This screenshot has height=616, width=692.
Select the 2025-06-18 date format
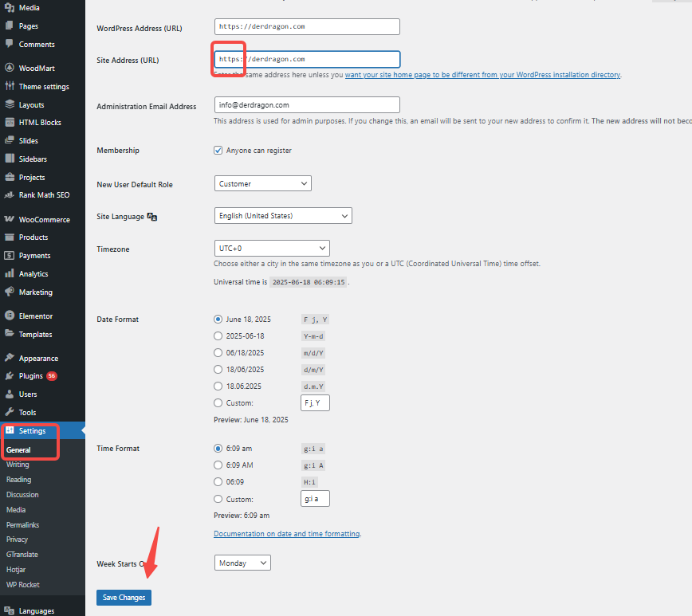(218, 335)
